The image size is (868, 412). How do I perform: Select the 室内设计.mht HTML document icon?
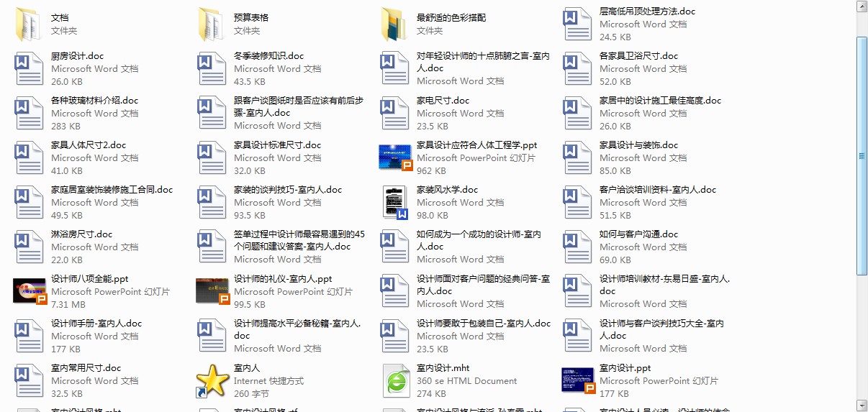395,381
